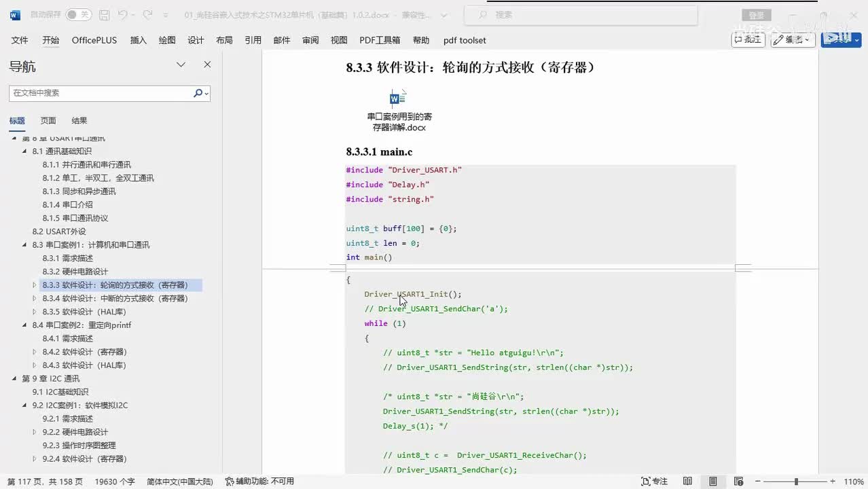Select the 页面 navigation tab
The height and width of the screenshot is (489, 868).
tap(48, 120)
